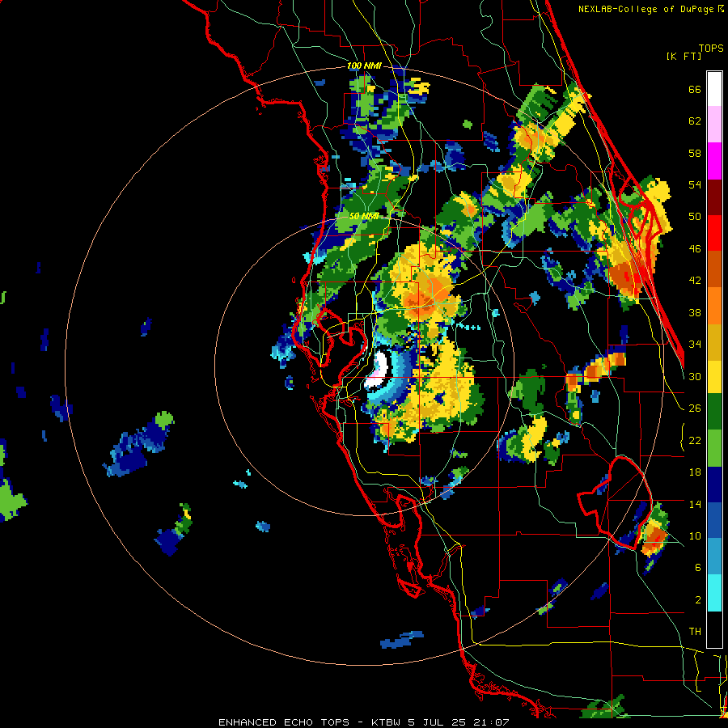Select the 46 value in the legend
The height and width of the screenshot is (728, 728).
click(x=695, y=249)
